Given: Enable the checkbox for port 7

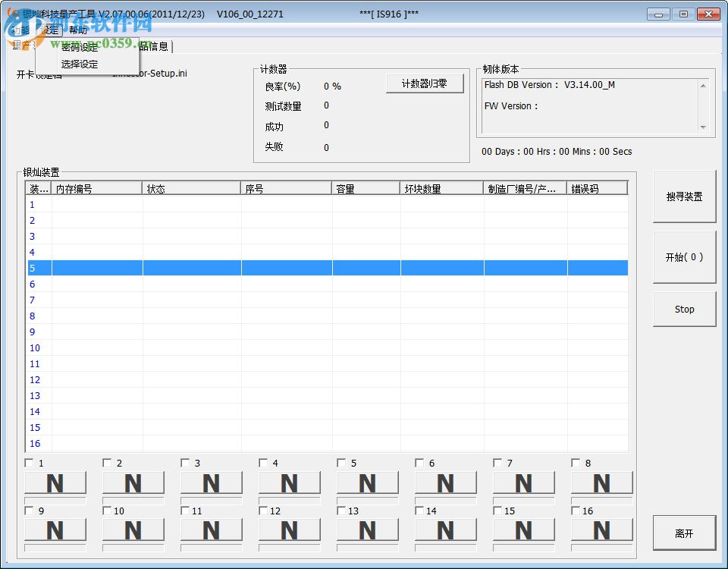Looking at the screenshot, I should click(x=497, y=462).
